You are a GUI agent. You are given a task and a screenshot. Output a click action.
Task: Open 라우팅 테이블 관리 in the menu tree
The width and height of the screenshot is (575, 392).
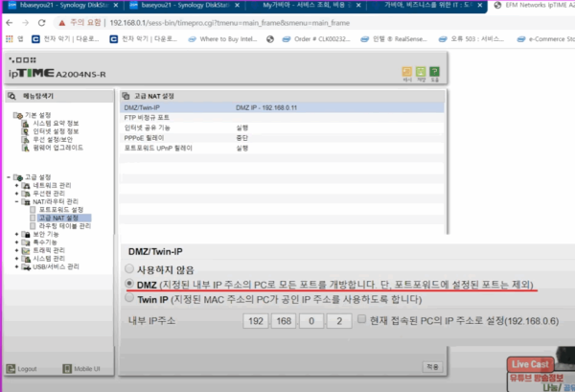pos(64,226)
